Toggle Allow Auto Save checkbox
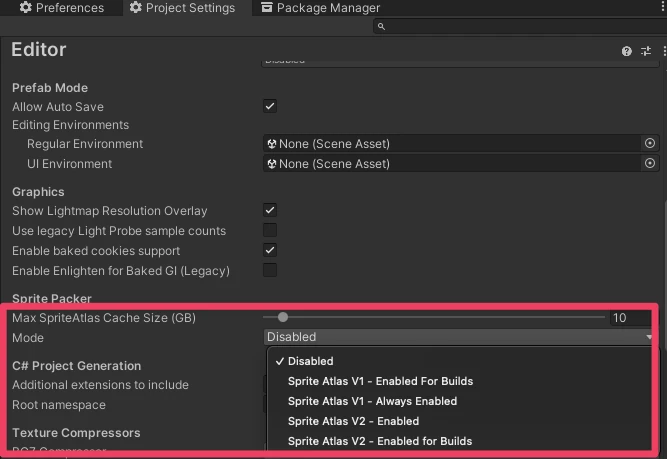This screenshot has width=667, height=459. 270,106
